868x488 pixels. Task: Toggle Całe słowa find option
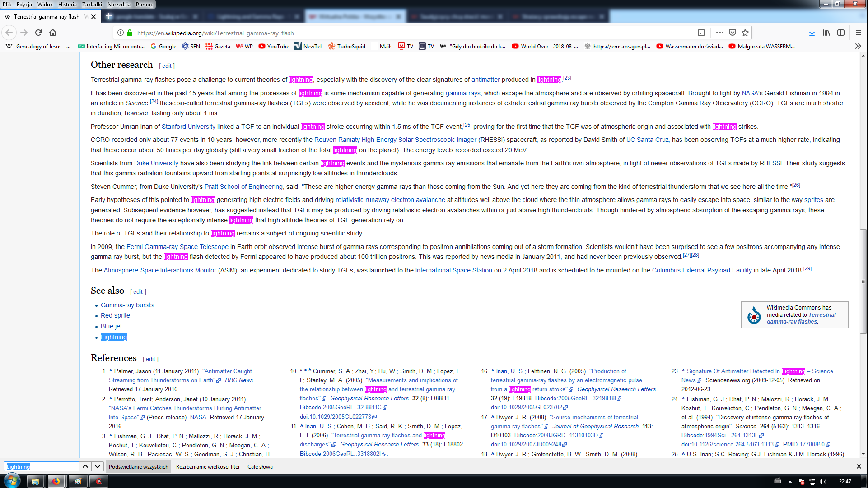click(260, 467)
